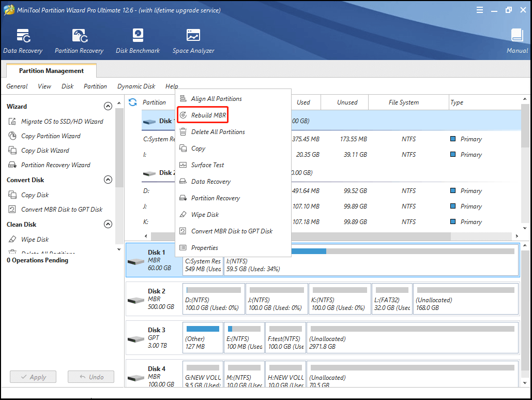The height and width of the screenshot is (400, 532).
Task: Select Copy in the context menu
Action: coord(233,149)
